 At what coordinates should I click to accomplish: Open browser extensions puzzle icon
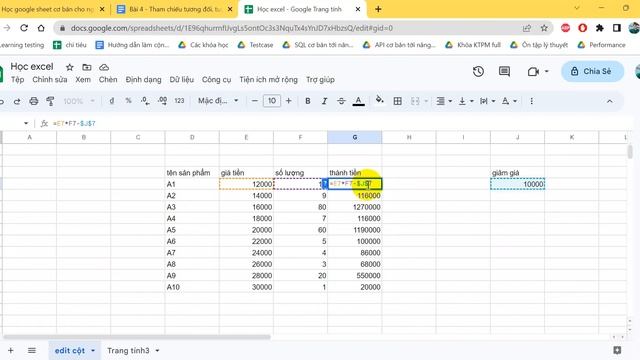click(x=600, y=28)
